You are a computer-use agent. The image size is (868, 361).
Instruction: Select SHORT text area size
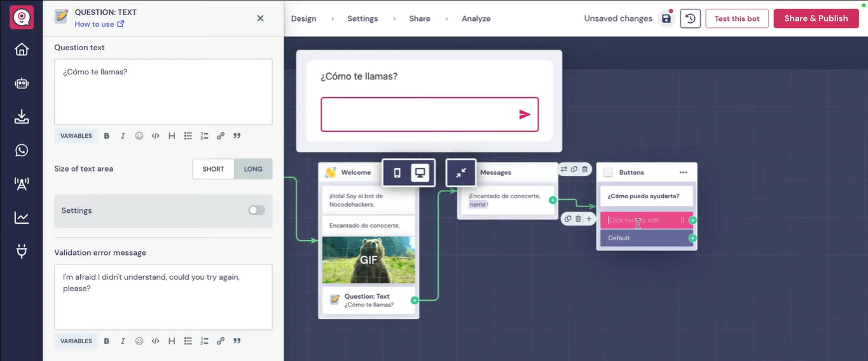(214, 169)
